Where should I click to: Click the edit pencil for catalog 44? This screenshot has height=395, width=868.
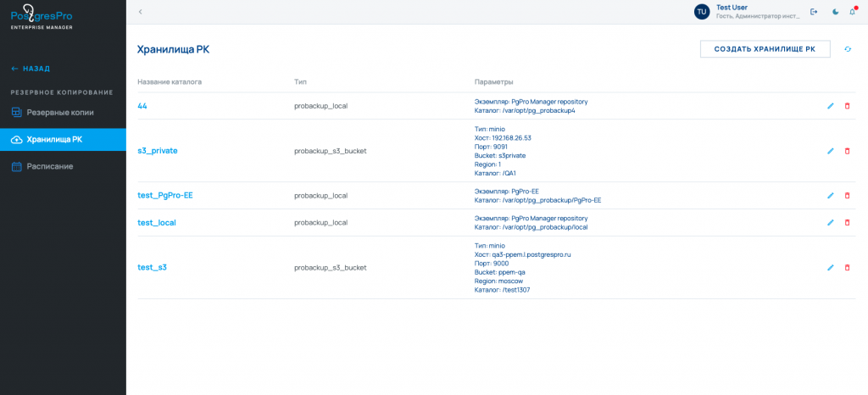click(x=831, y=106)
